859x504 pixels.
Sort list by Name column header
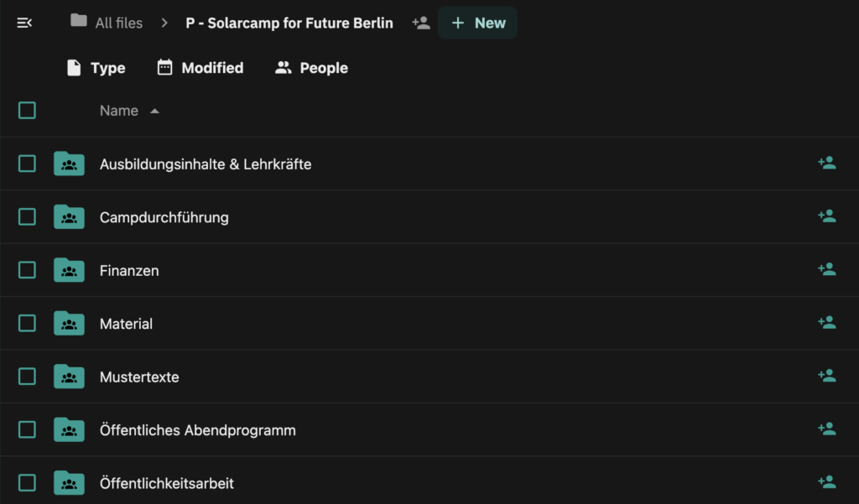tap(119, 111)
